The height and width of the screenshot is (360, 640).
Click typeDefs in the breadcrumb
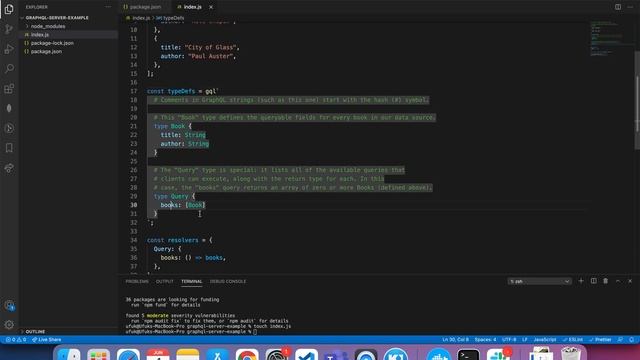pyautogui.click(x=173, y=18)
